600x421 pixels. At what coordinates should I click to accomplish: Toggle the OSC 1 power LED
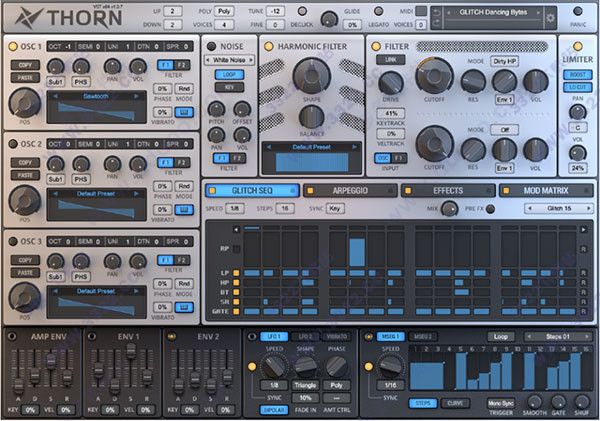pyautogui.click(x=13, y=46)
